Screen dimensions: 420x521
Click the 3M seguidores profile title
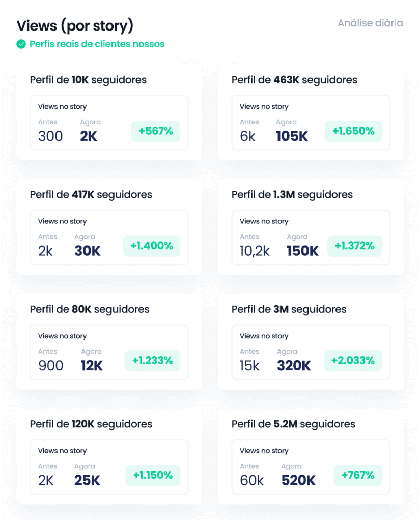tap(289, 309)
